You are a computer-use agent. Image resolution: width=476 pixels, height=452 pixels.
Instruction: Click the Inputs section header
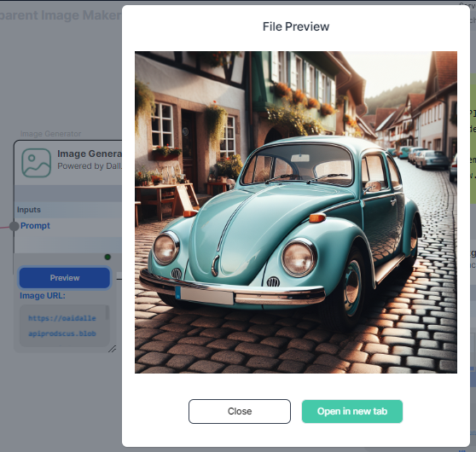pyautogui.click(x=29, y=210)
